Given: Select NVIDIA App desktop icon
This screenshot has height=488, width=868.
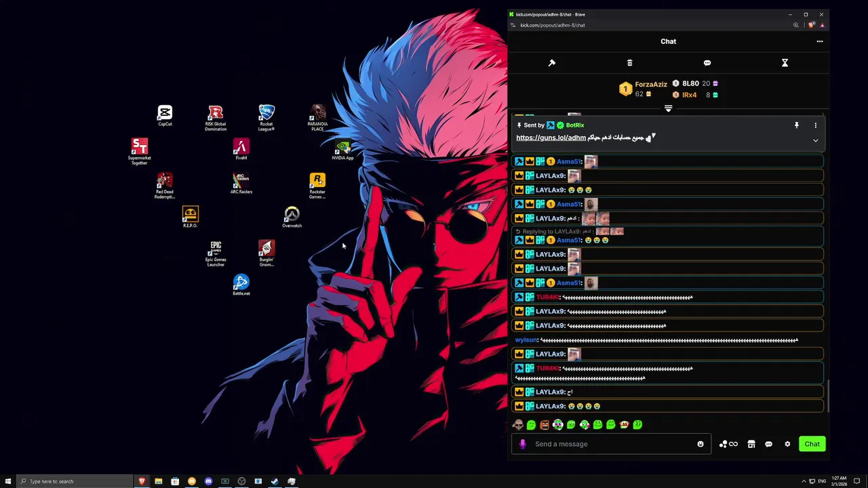Looking at the screenshot, I should click(342, 150).
